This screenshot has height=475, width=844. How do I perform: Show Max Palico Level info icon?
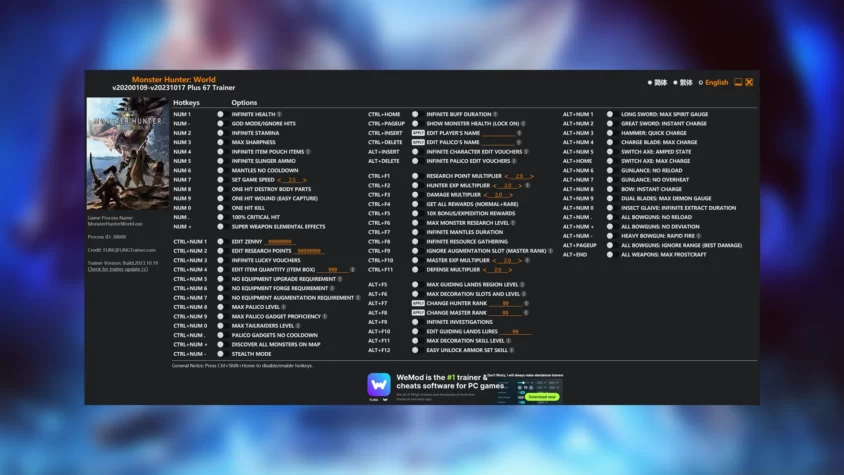[284, 307]
